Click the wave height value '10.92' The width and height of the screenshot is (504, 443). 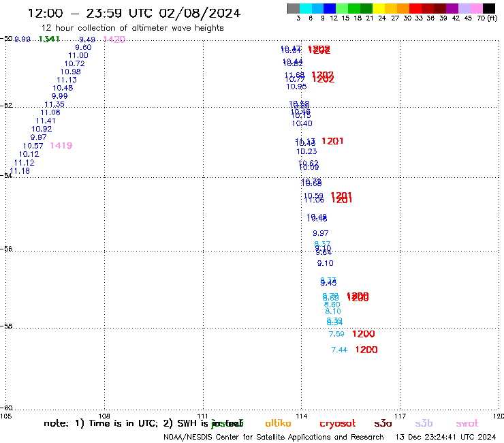(x=42, y=129)
